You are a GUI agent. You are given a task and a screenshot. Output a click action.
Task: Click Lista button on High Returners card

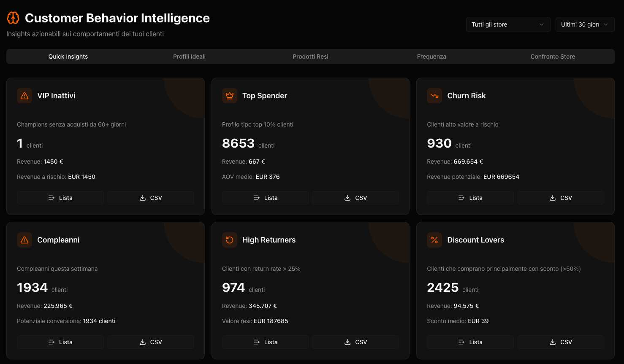(x=265, y=342)
